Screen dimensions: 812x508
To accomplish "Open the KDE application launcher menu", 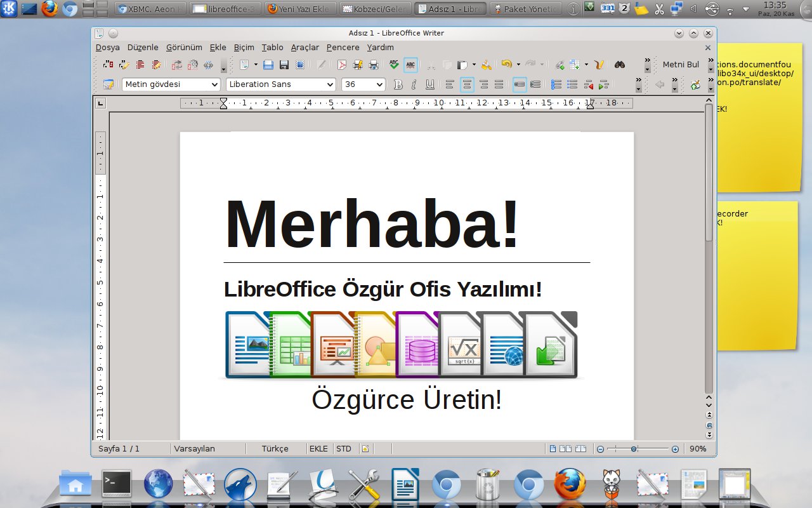I will tap(9, 8).
